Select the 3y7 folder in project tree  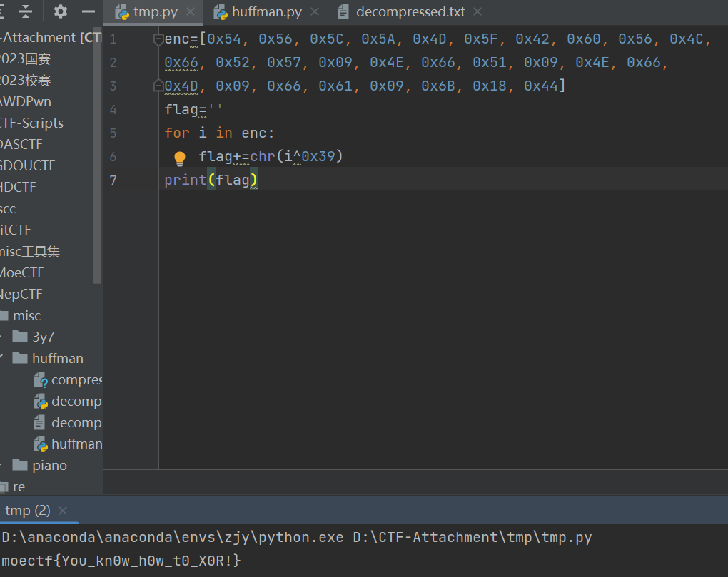point(43,337)
